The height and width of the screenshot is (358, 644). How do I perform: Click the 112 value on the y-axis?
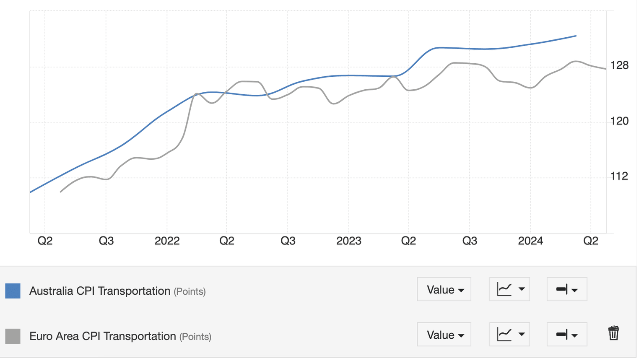(619, 176)
